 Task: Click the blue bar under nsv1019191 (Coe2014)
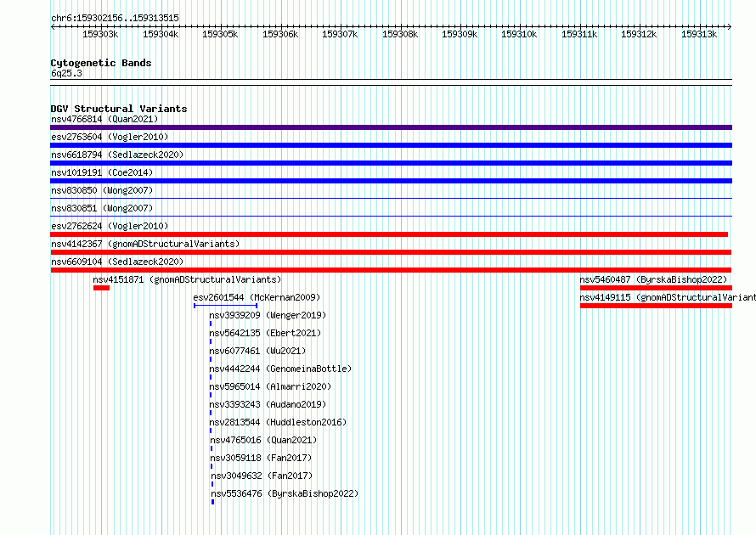(x=391, y=181)
